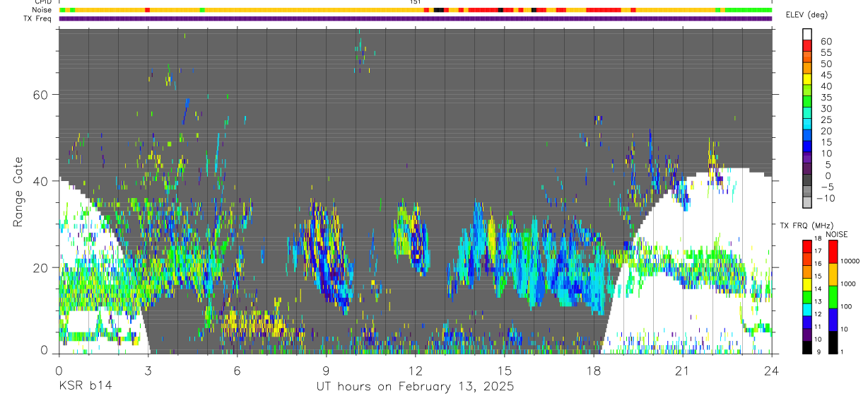
Task: Click the 18 UT hour tick label
Action: click(x=594, y=371)
